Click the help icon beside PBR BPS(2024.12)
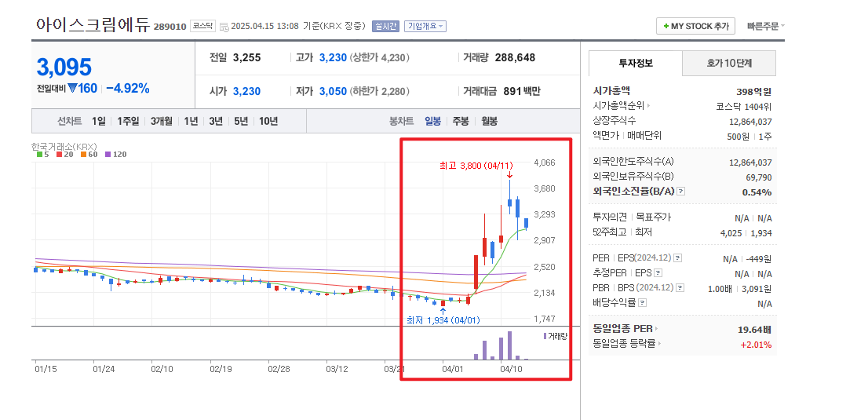The height and width of the screenshot is (420, 868). click(x=680, y=288)
